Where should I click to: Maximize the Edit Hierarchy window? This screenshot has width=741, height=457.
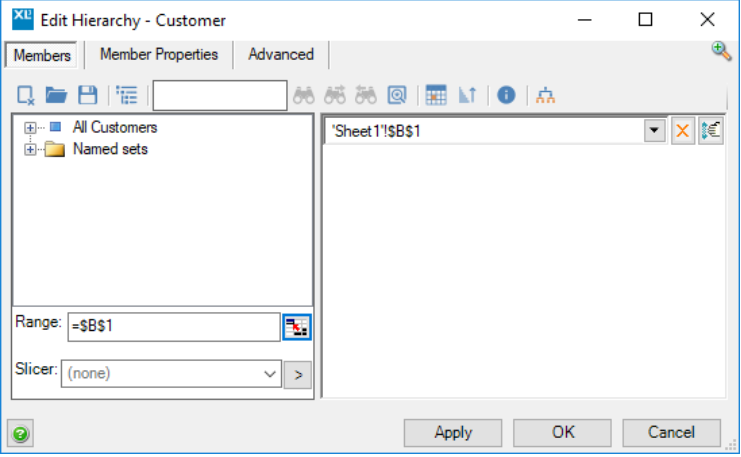coord(646,20)
